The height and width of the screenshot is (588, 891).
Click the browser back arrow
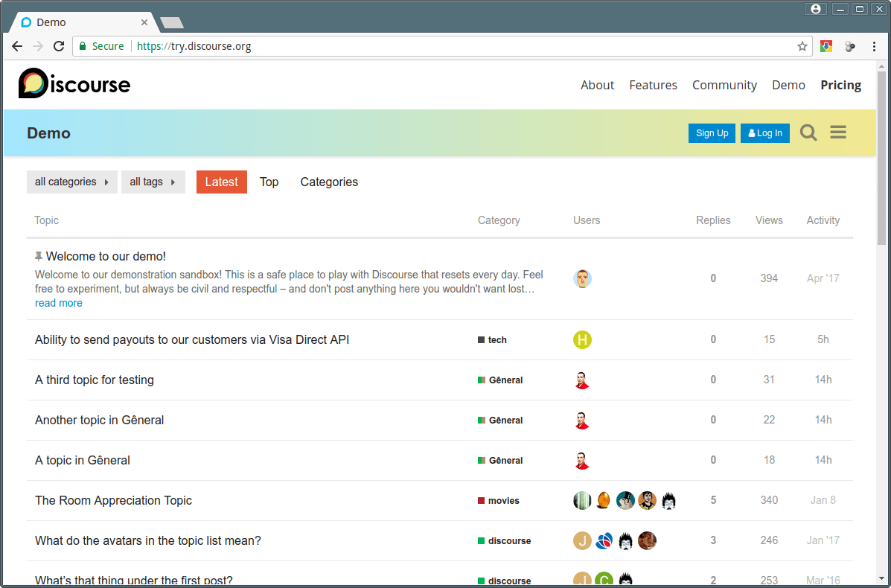coord(17,46)
